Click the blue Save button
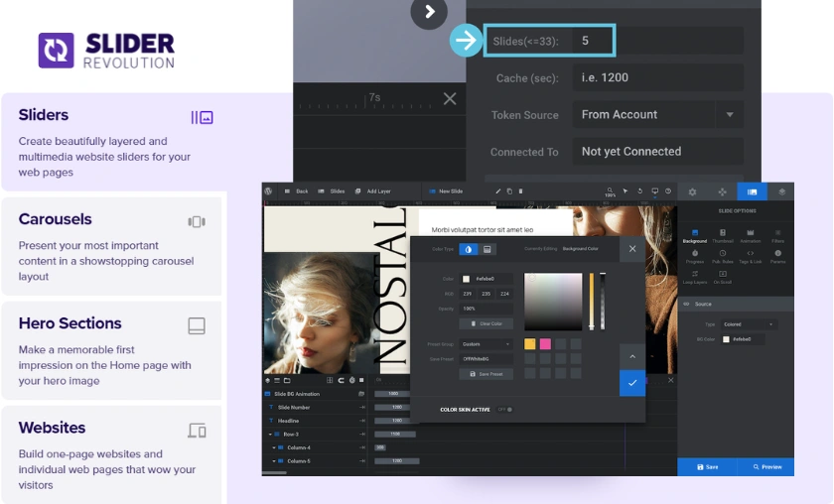 pyautogui.click(x=707, y=466)
